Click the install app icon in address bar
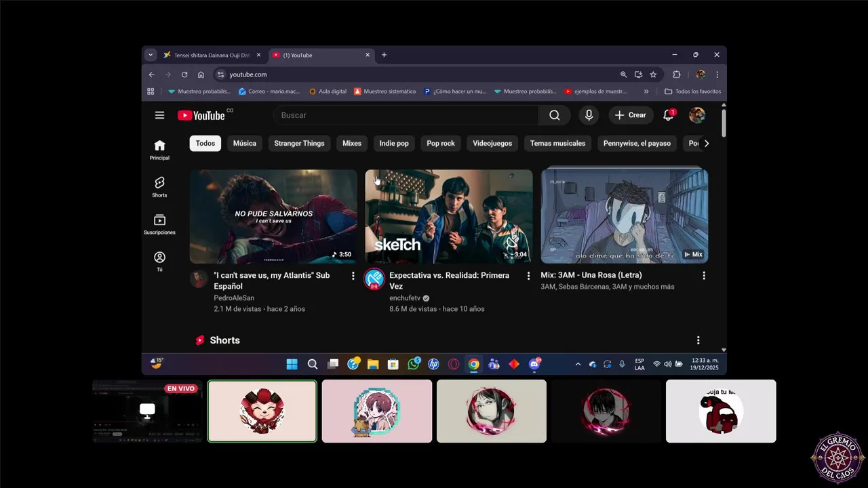This screenshot has width=868, height=488. tap(638, 75)
